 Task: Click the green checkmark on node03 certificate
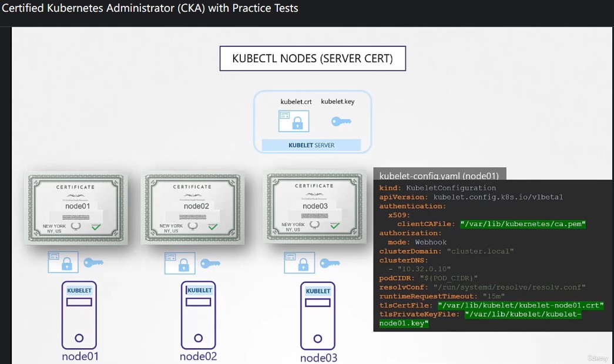[x=335, y=225]
